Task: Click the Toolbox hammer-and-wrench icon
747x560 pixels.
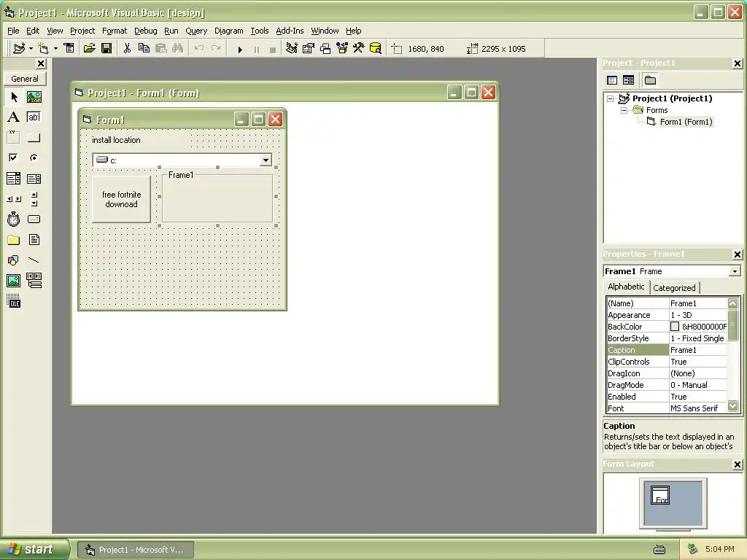Action: point(359,49)
